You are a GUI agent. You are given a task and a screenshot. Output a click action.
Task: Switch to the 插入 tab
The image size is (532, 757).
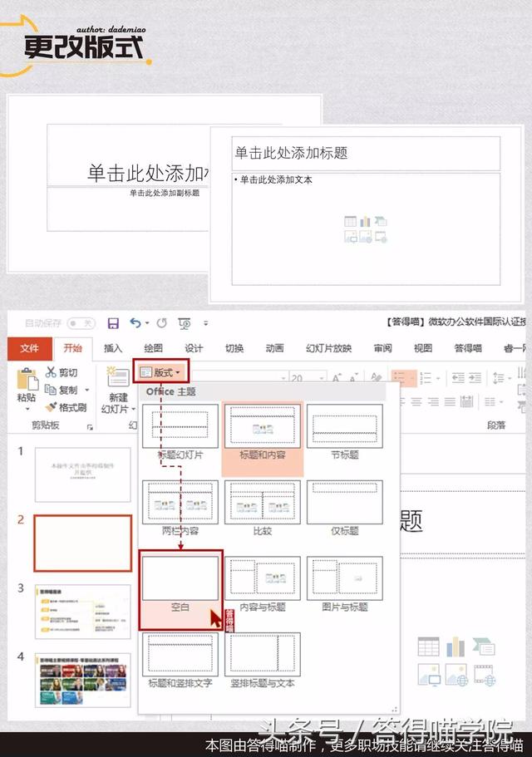tap(113, 348)
